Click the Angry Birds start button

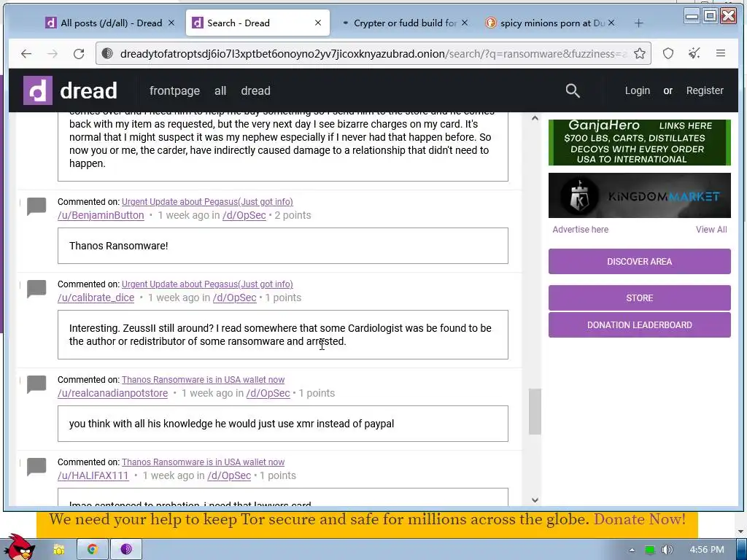click(x=19, y=547)
